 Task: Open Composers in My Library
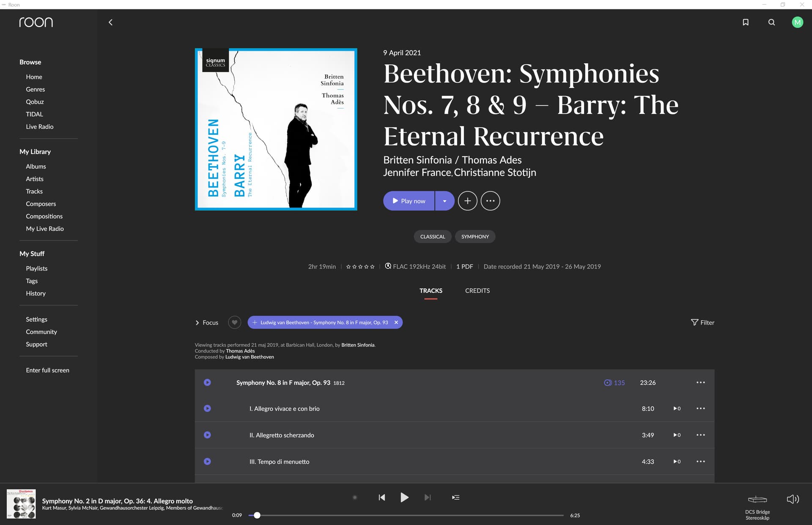point(41,204)
